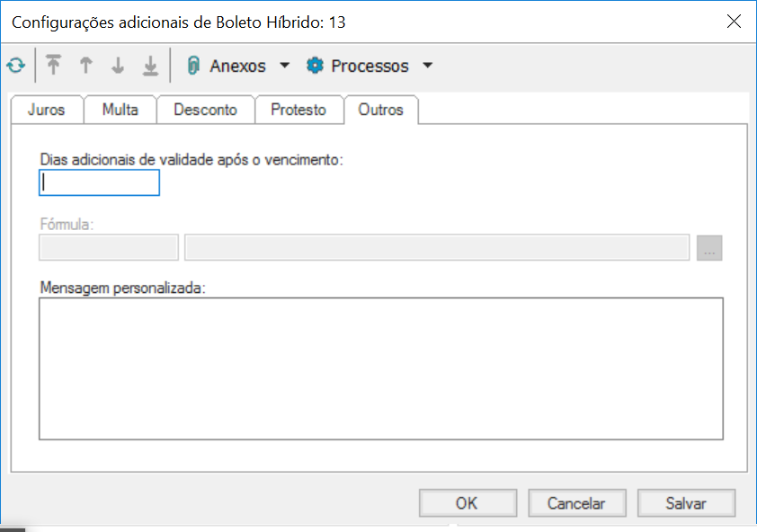Click the Fórmula ellipsis browse button
The image size is (757, 532).
(x=709, y=248)
